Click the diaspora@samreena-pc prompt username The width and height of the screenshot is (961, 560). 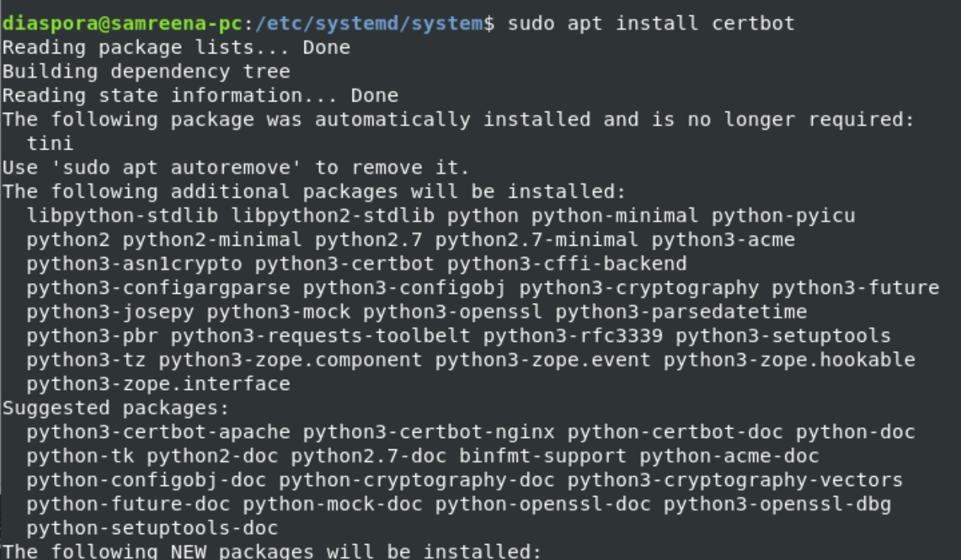click(x=122, y=24)
